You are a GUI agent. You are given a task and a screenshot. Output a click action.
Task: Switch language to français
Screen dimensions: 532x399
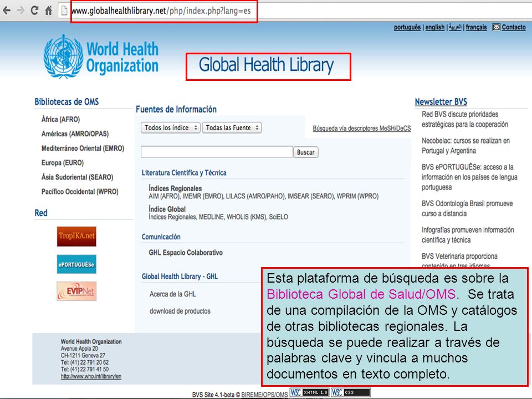tap(476, 27)
